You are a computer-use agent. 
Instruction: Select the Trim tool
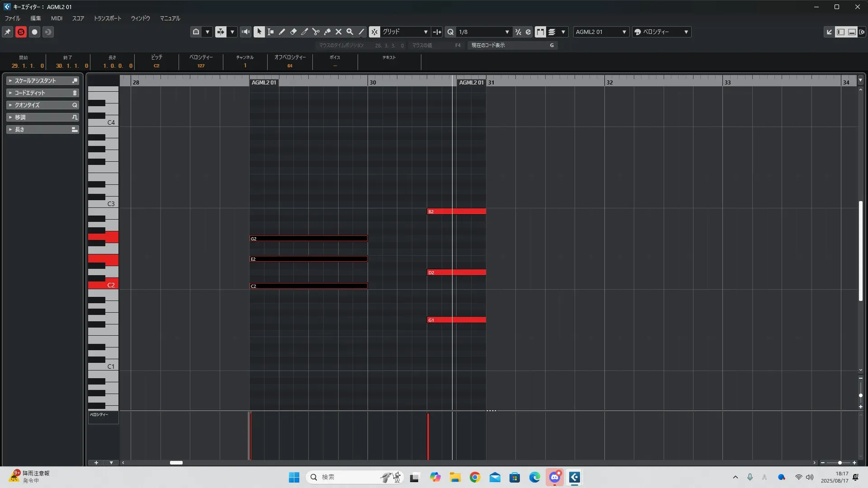tap(304, 32)
